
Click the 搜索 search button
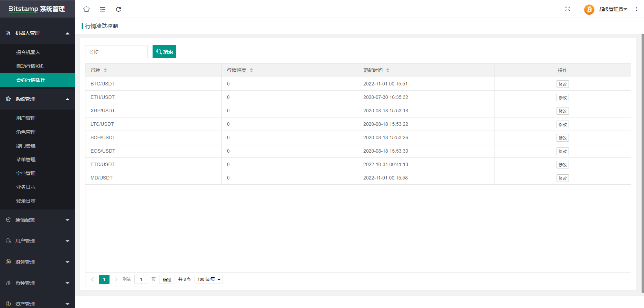pos(164,52)
